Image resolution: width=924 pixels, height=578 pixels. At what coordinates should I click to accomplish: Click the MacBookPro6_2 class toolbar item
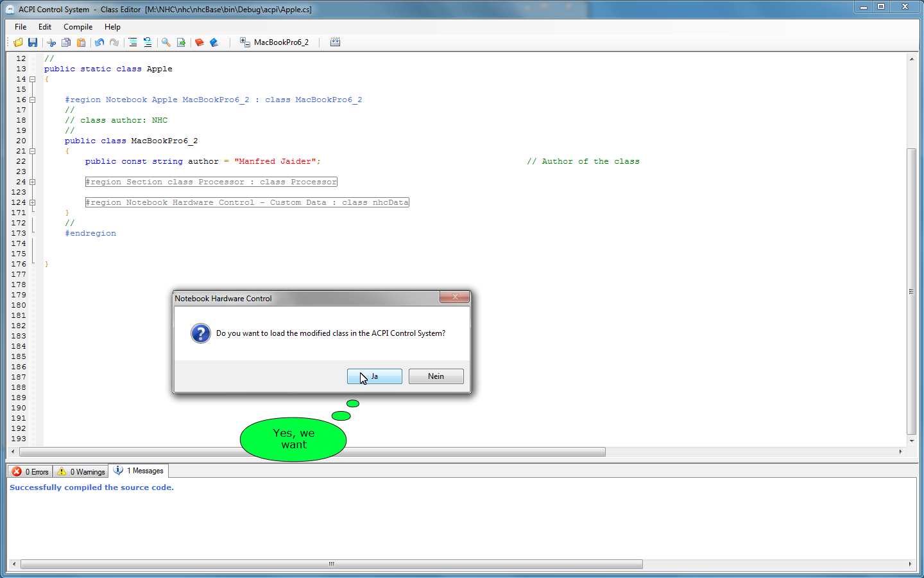click(275, 42)
